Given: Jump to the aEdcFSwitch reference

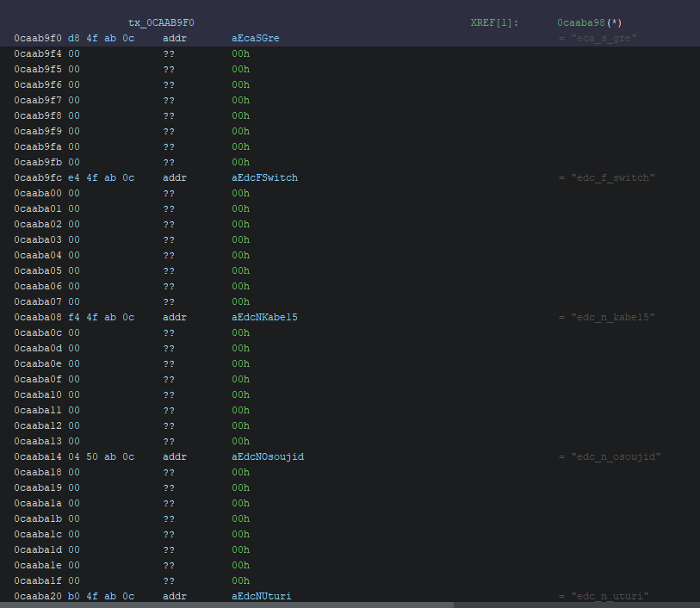Looking at the screenshot, I should coord(264,177).
